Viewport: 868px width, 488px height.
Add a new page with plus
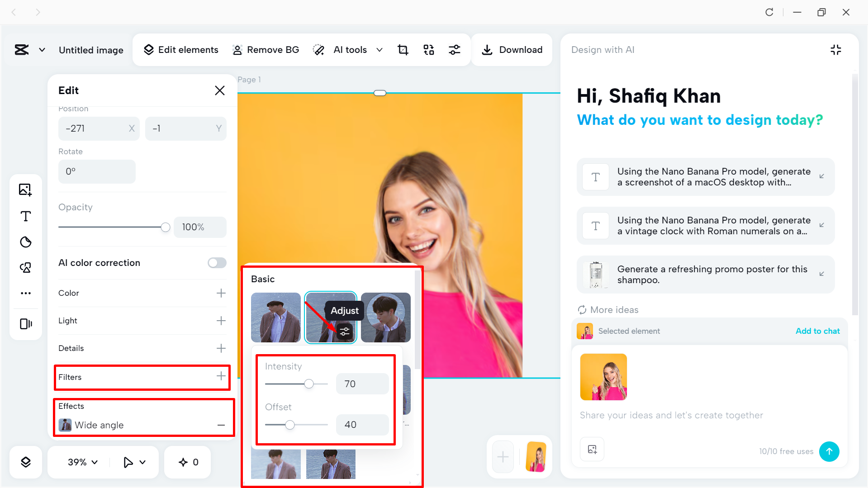pyautogui.click(x=503, y=457)
